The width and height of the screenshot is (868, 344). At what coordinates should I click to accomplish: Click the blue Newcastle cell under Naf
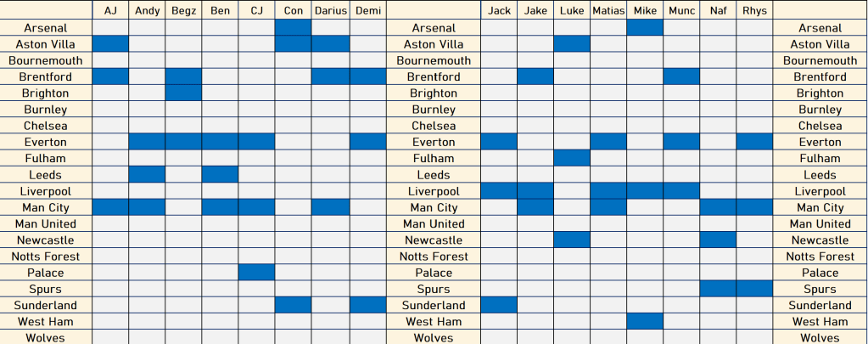pyautogui.click(x=718, y=240)
